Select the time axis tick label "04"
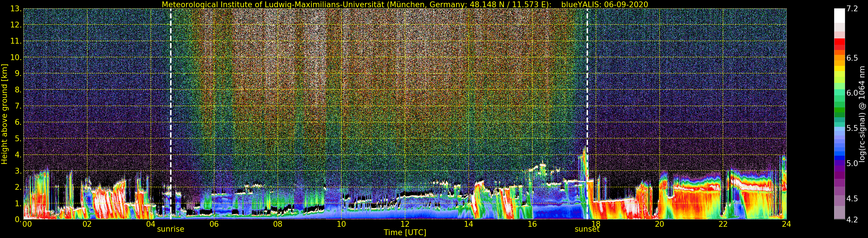 pyautogui.click(x=151, y=224)
